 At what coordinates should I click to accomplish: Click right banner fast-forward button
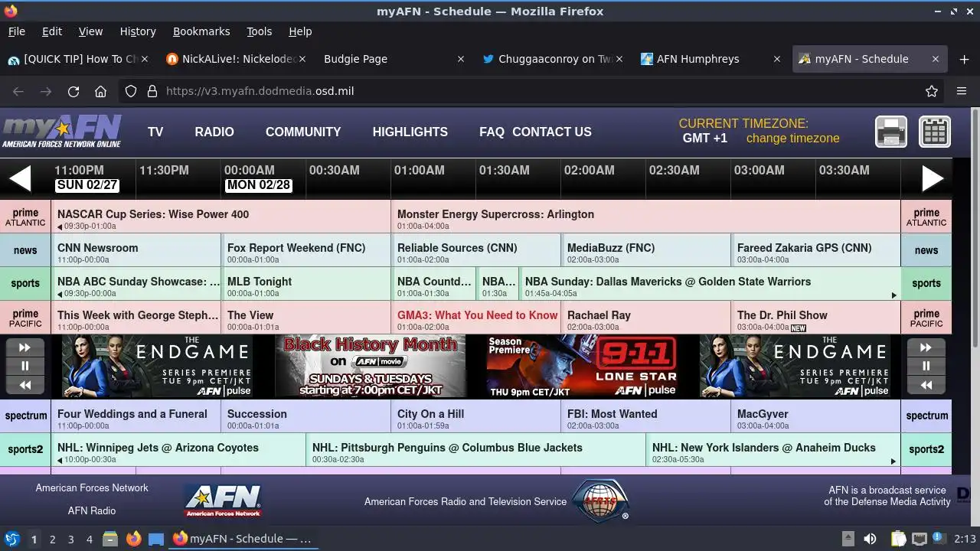(x=926, y=347)
